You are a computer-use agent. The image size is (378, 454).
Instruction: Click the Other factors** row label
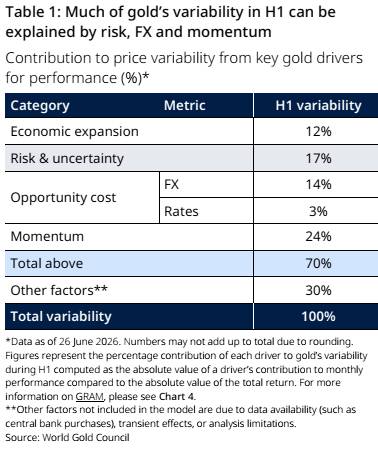click(59, 290)
